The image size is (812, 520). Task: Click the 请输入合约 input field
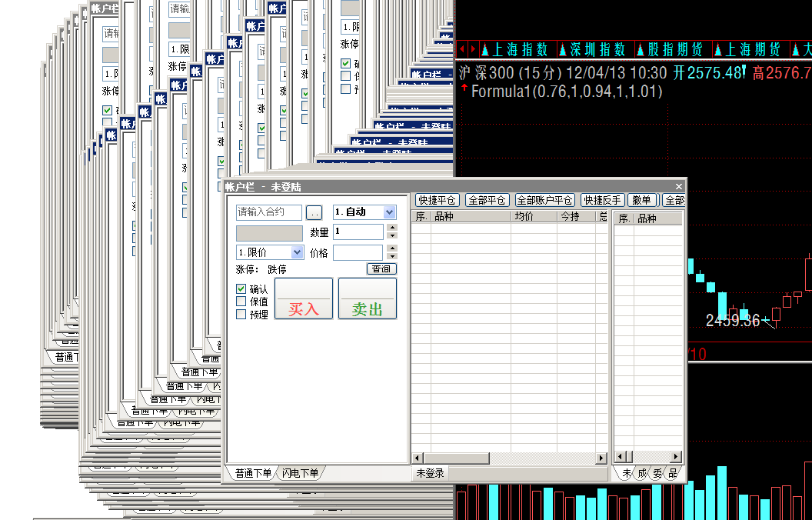click(268, 212)
